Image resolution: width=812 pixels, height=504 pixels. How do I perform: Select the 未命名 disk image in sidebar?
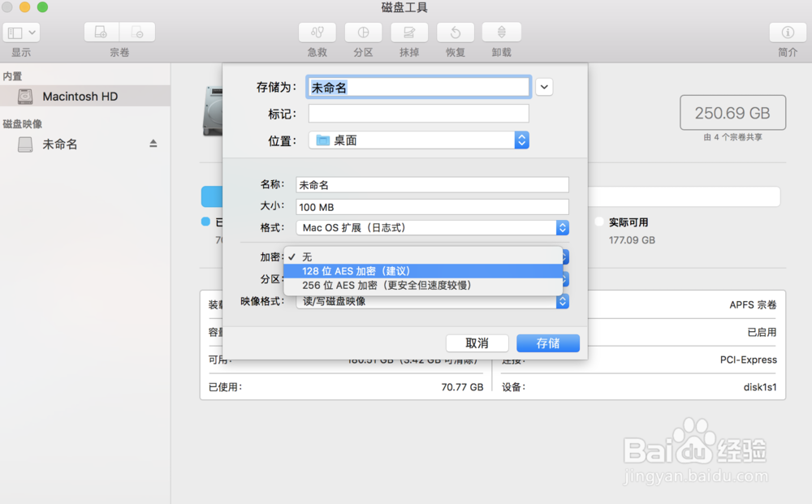tap(85, 144)
